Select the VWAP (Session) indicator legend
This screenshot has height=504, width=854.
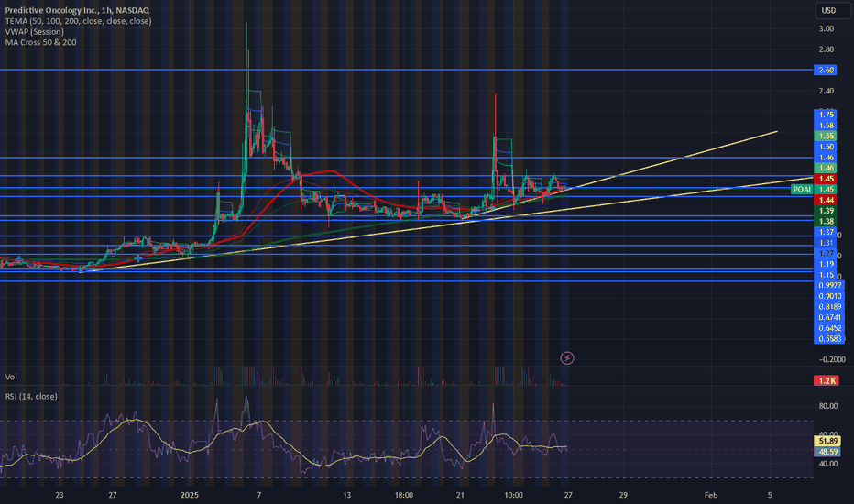point(34,31)
